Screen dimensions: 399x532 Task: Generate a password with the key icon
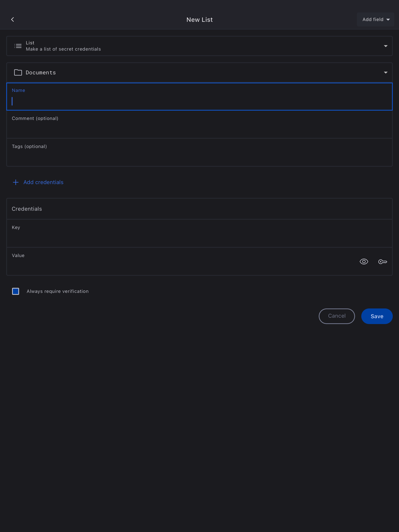pyautogui.click(x=383, y=262)
